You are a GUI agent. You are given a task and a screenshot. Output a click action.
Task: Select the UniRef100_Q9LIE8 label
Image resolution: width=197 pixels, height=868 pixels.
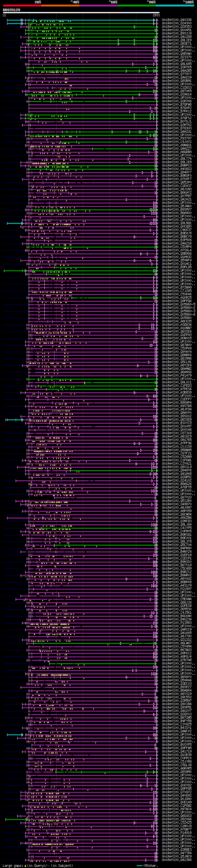click(177, 162)
